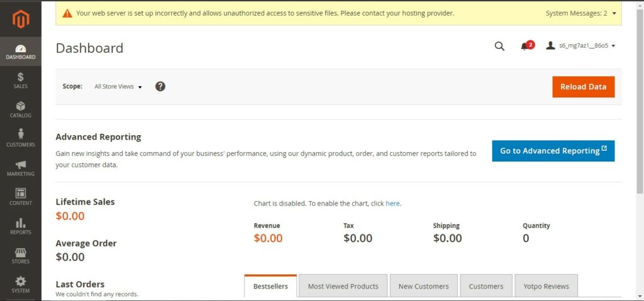Click the Quantity value 0
The height and width of the screenshot is (301, 644).
coord(526,238)
